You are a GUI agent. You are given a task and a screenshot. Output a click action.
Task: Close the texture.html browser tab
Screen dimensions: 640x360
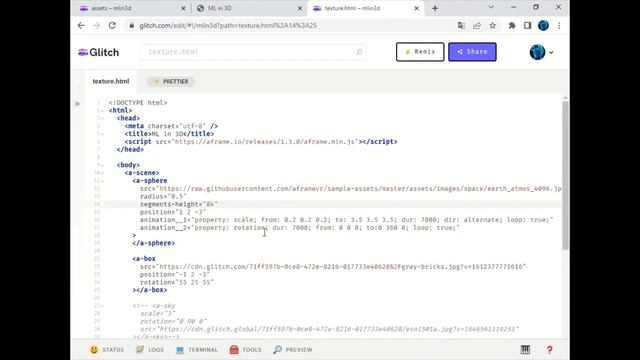(x=416, y=8)
